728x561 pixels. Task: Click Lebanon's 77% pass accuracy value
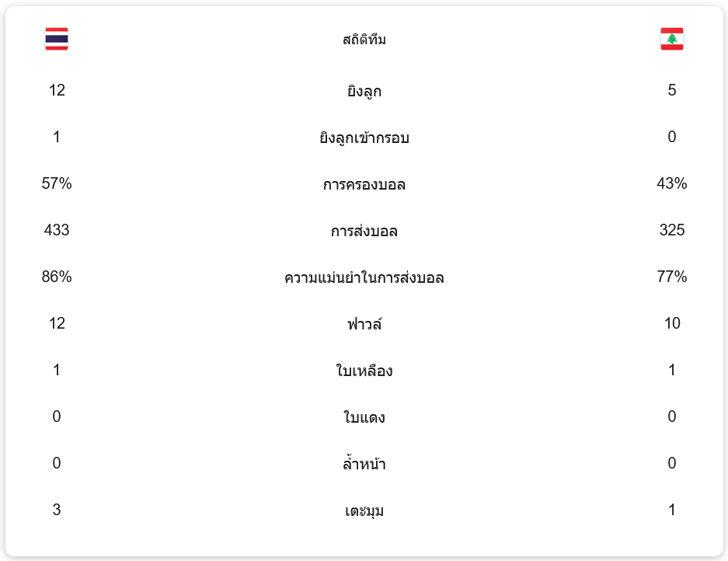pos(671,277)
